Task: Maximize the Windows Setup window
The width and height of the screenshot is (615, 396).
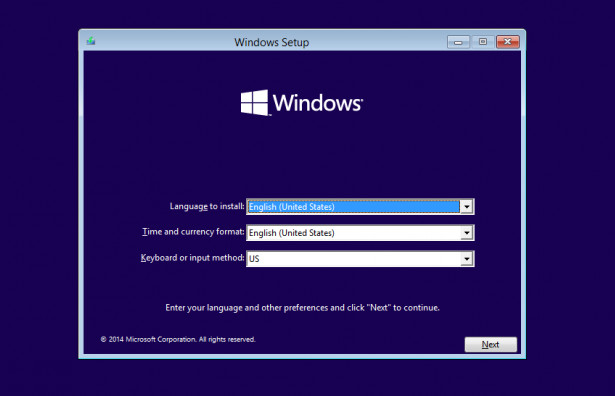Action: (483, 42)
